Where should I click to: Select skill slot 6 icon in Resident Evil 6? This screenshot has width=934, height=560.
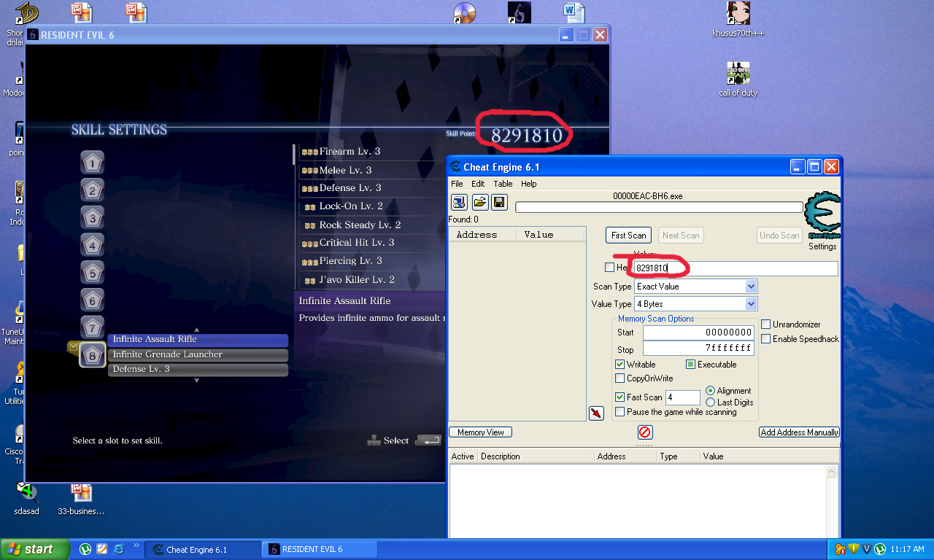(x=92, y=300)
